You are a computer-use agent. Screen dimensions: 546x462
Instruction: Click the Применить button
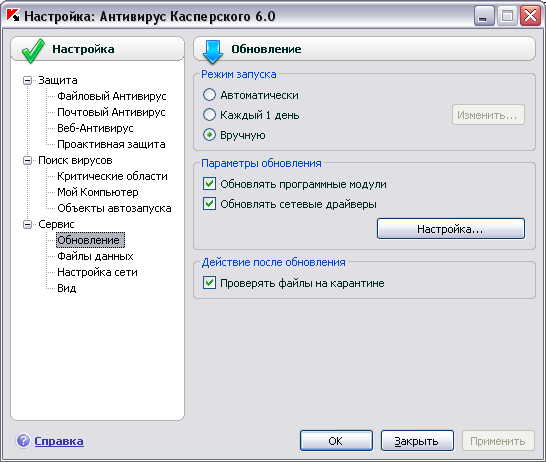498,441
